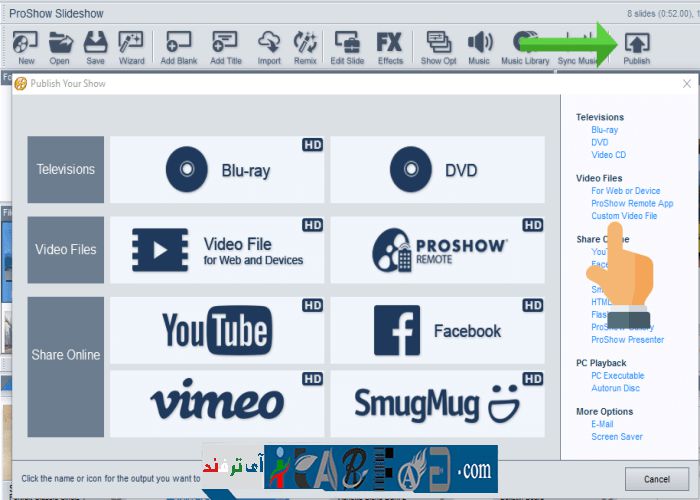Click the Import toolbar icon

click(269, 46)
